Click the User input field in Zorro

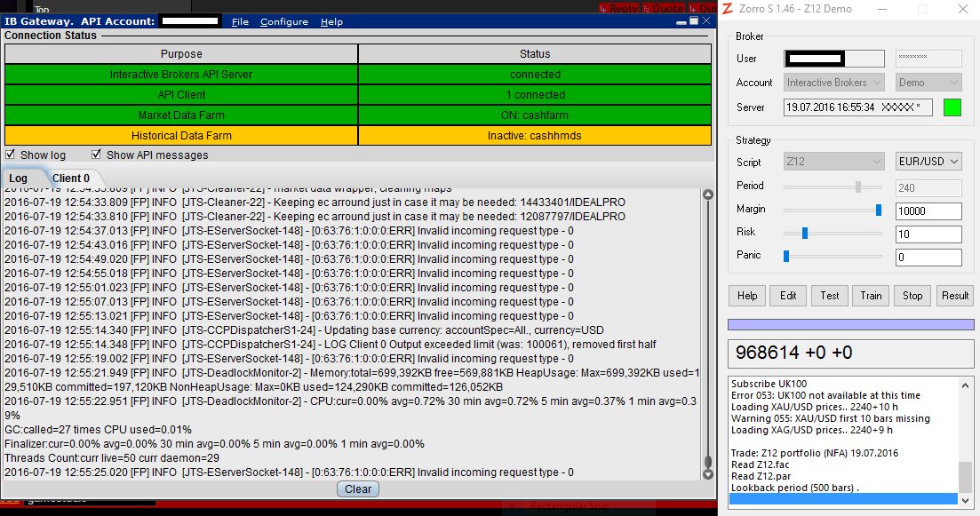point(834,59)
